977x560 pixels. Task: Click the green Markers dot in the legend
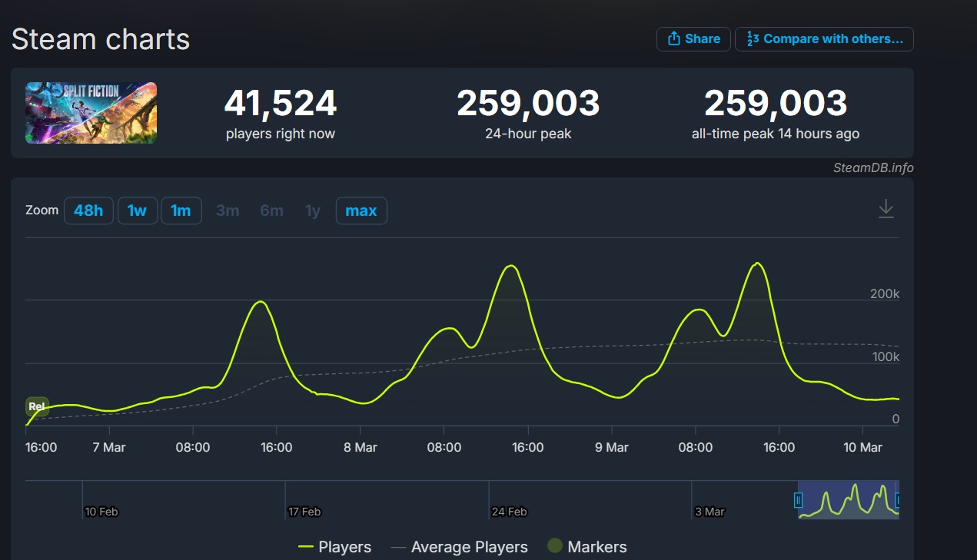click(555, 546)
